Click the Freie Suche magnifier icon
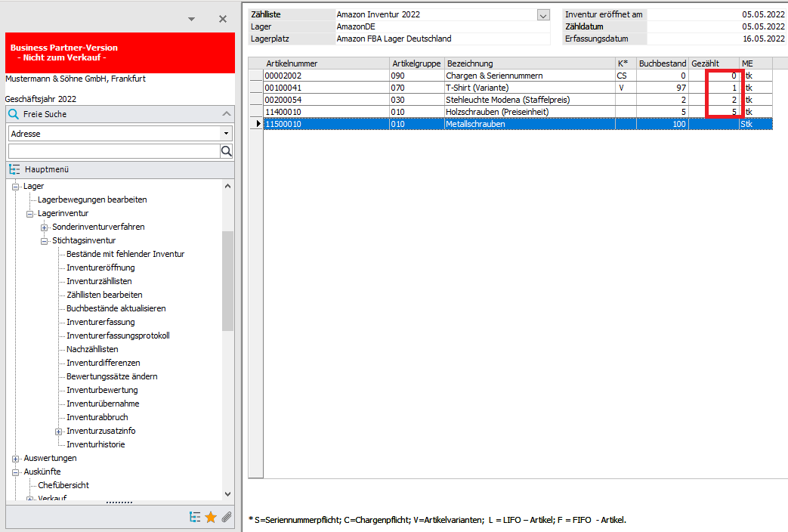Viewport: 788px width, 532px height. pos(13,114)
